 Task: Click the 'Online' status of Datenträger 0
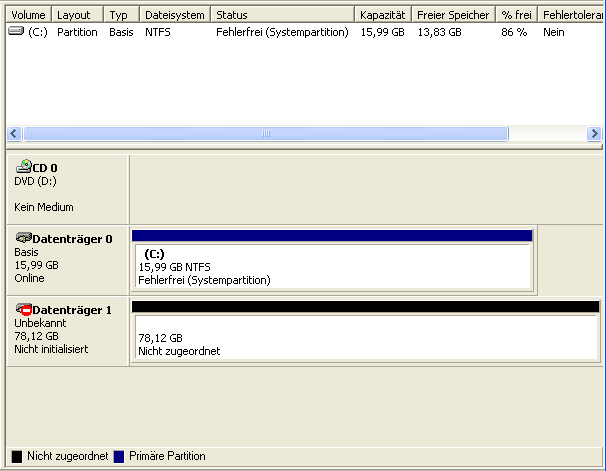[x=29, y=278]
